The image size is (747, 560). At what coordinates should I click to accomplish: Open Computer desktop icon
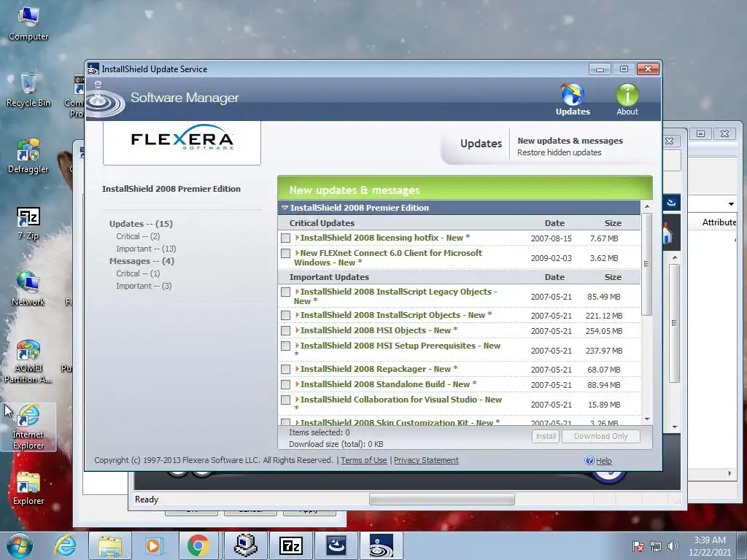click(28, 23)
